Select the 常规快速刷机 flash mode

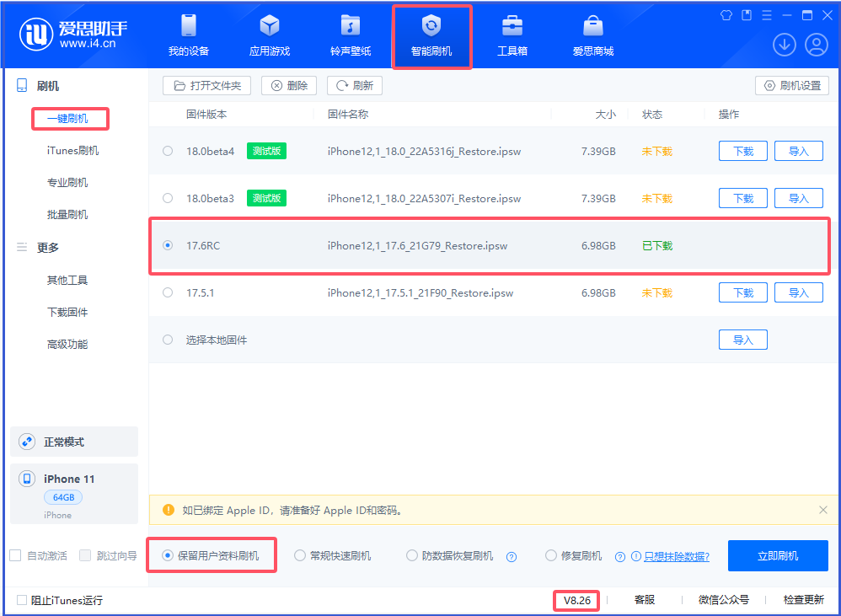pos(300,555)
